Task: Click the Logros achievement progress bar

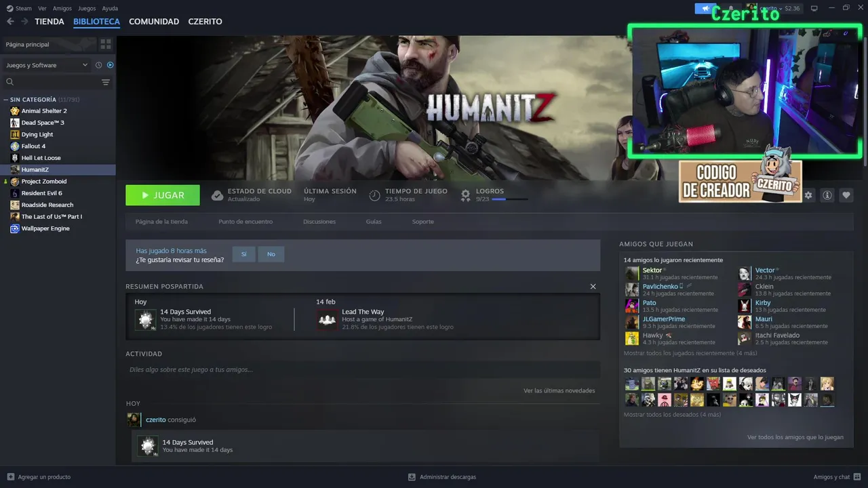Action: [509, 199]
